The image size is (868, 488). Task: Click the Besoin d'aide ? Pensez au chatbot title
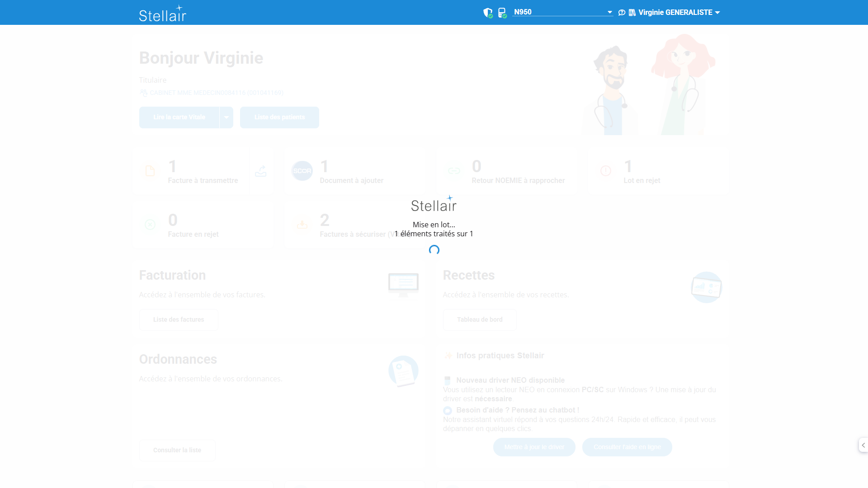(x=518, y=410)
